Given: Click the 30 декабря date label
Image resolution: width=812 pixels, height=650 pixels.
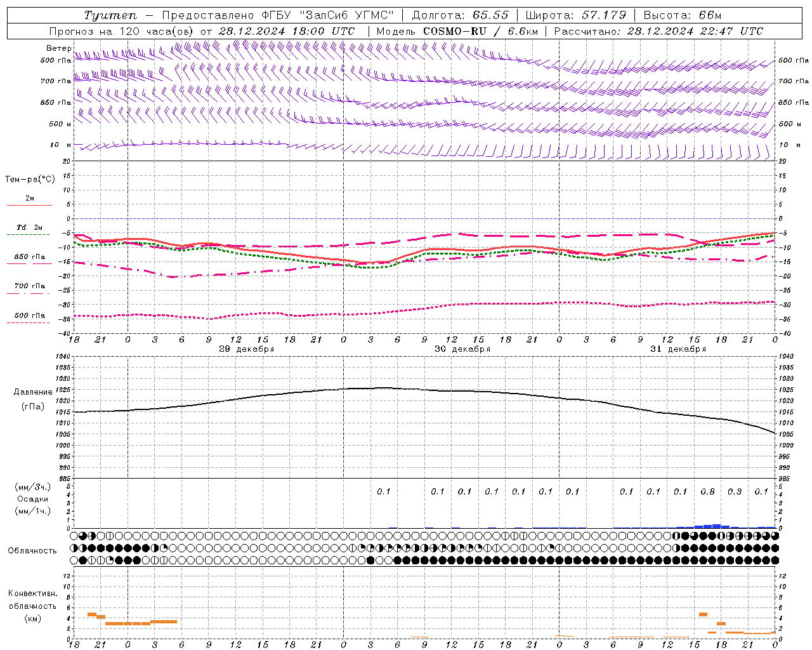Looking at the screenshot, I should 462,349.
